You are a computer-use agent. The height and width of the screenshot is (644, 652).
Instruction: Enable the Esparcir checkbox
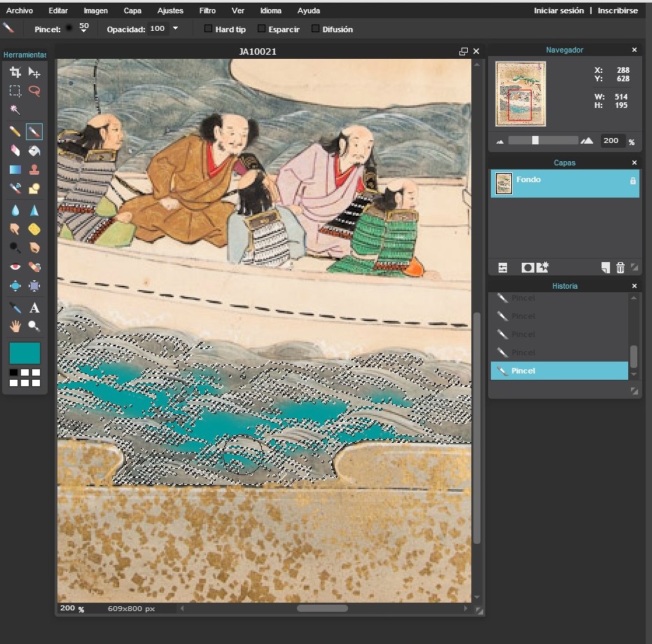[x=261, y=29]
